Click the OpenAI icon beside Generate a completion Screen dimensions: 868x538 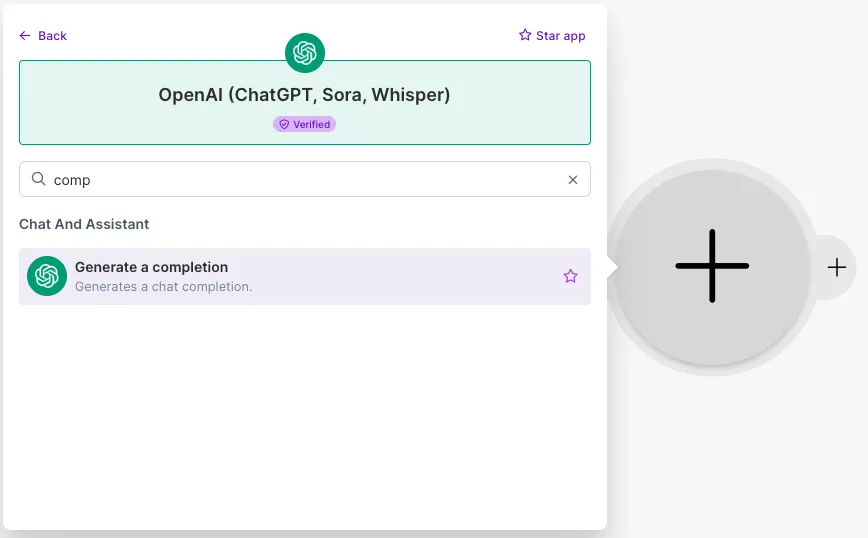tap(47, 276)
